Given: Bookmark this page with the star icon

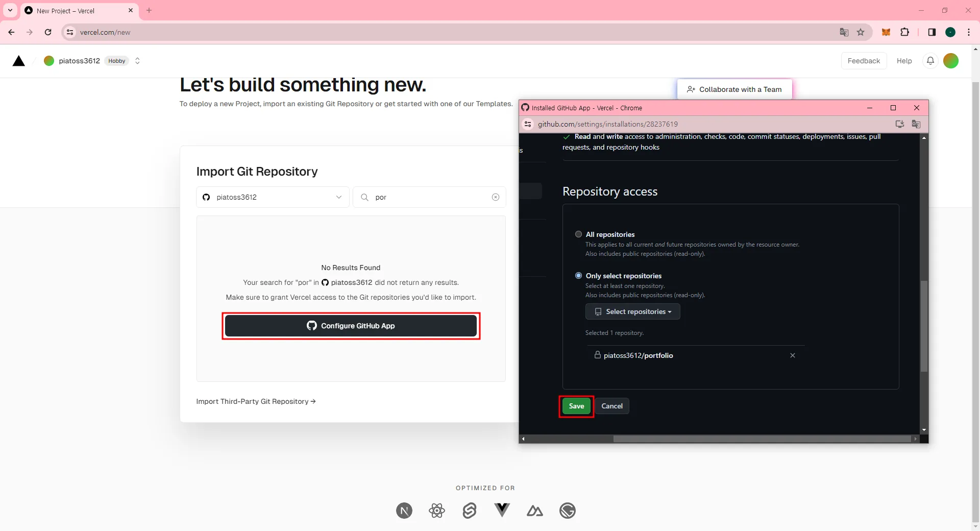Looking at the screenshot, I should tap(861, 32).
